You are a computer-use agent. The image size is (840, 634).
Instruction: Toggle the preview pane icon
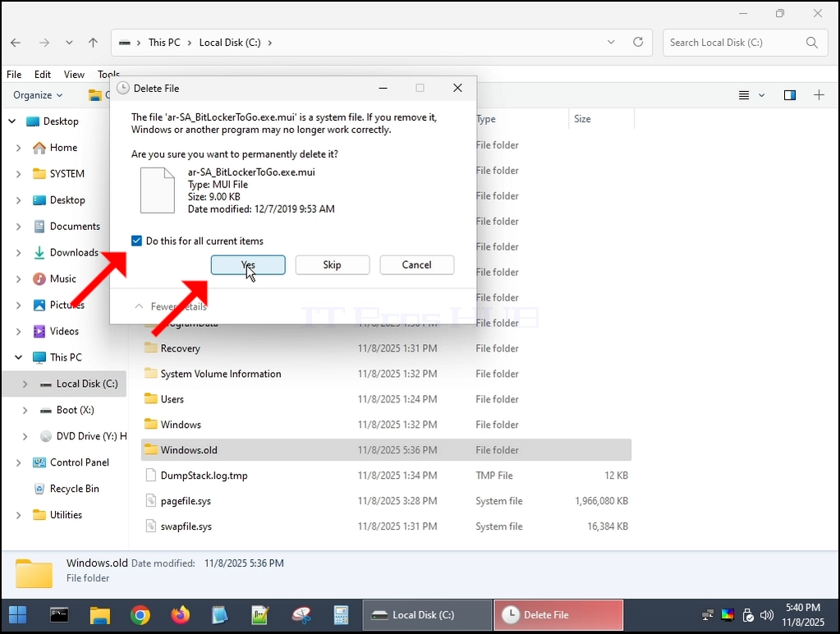pos(790,95)
